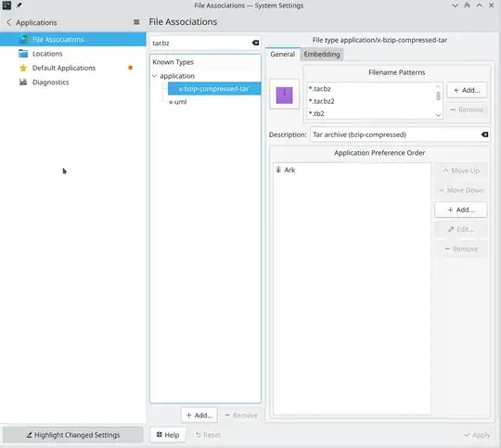This screenshot has width=501, height=448.
Task: Select File Associations in the sidebar
Action: 73,39
